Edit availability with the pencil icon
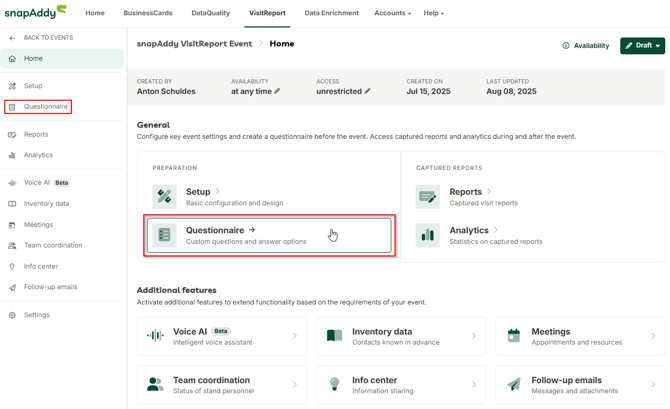670x409 pixels. [277, 91]
